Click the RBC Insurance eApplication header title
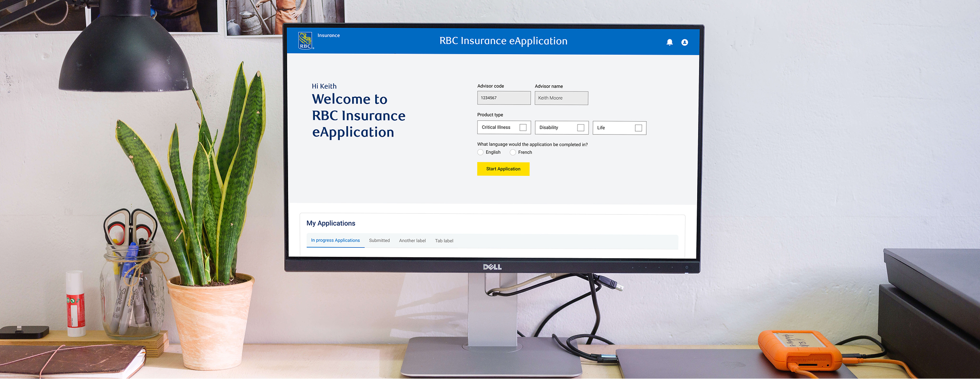This screenshot has height=379, width=980. point(503,41)
